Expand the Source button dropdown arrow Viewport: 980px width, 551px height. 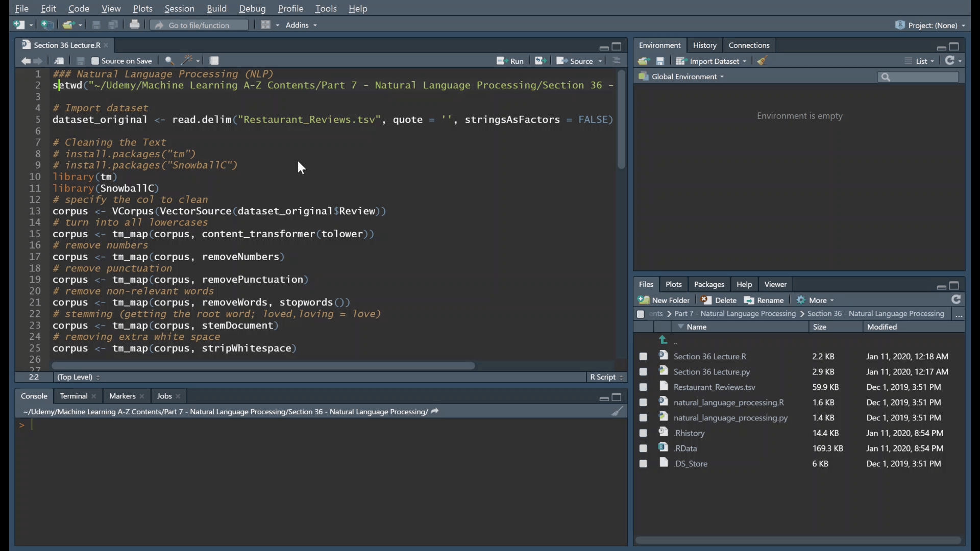(600, 61)
